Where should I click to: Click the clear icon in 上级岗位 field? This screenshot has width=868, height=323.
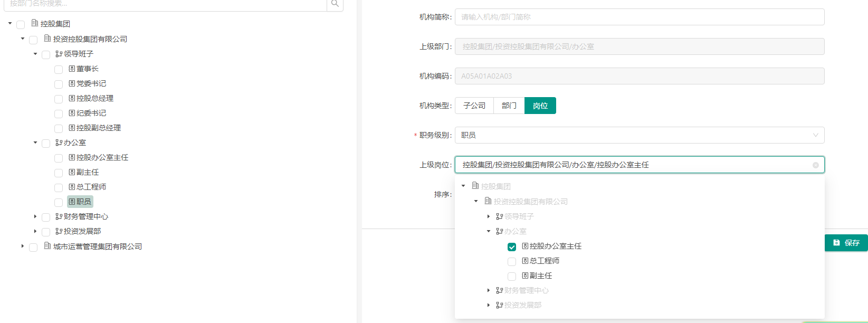pyautogui.click(x=815, y=165)
